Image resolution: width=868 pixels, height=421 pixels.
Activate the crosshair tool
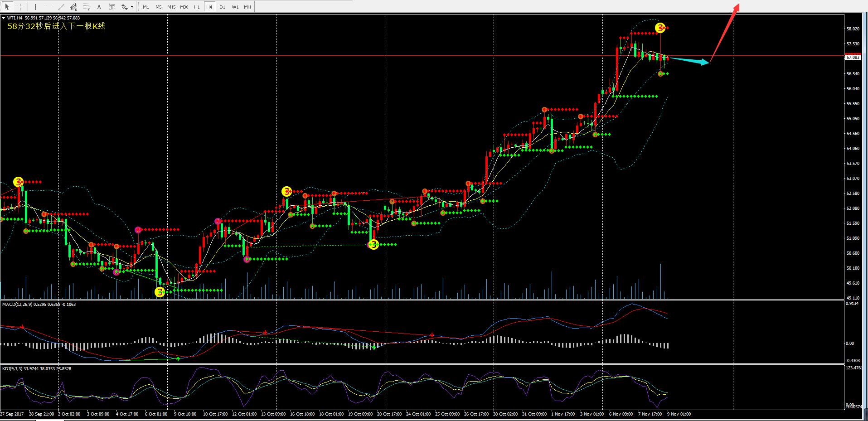(20, 7)
